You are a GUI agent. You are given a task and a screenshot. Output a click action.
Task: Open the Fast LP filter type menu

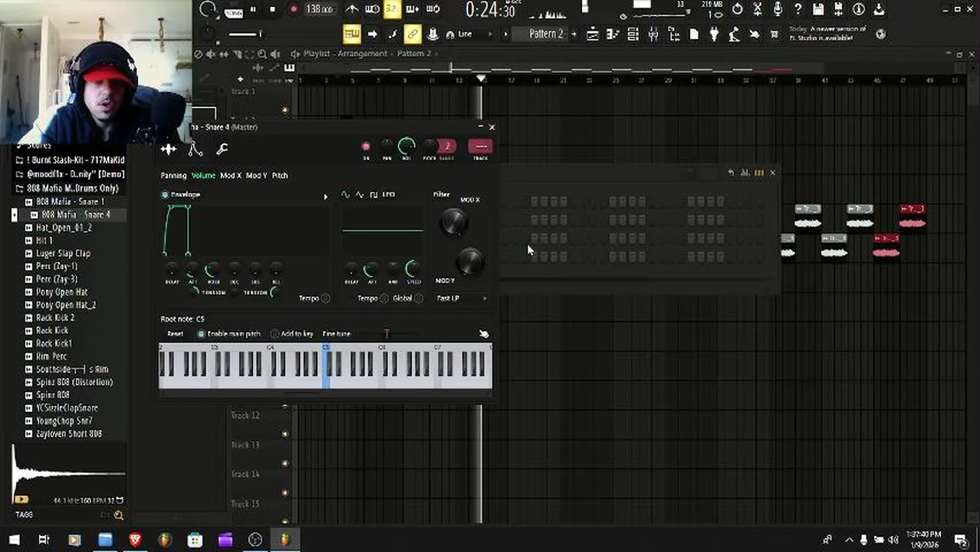[462, 298]
